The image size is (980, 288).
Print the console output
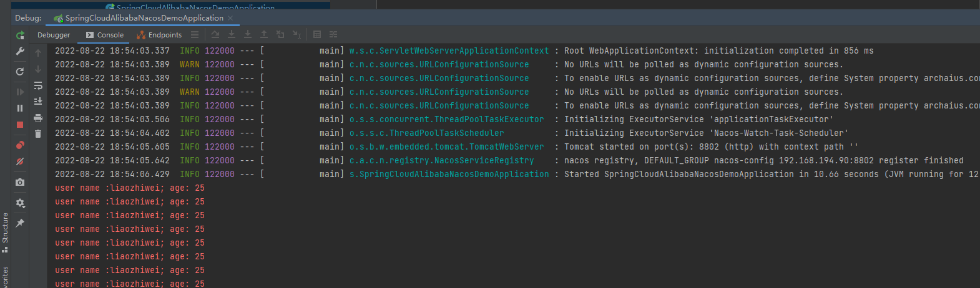38,117
